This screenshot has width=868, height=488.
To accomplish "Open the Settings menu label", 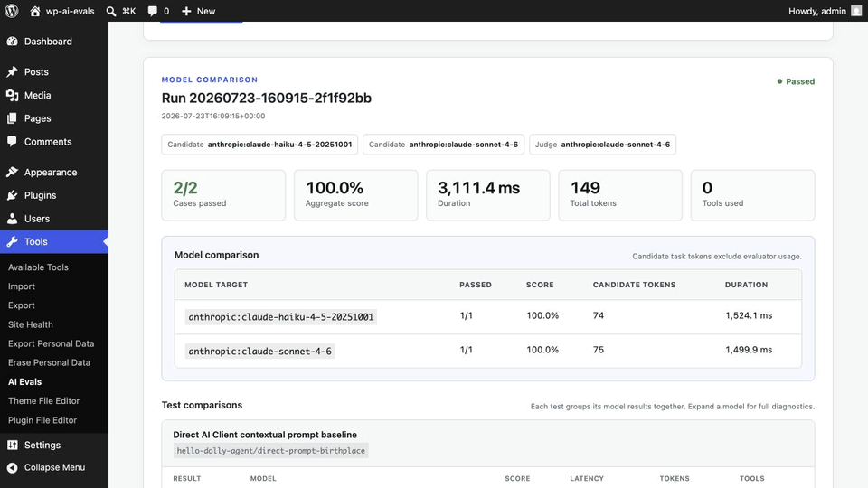I will 42,445.
